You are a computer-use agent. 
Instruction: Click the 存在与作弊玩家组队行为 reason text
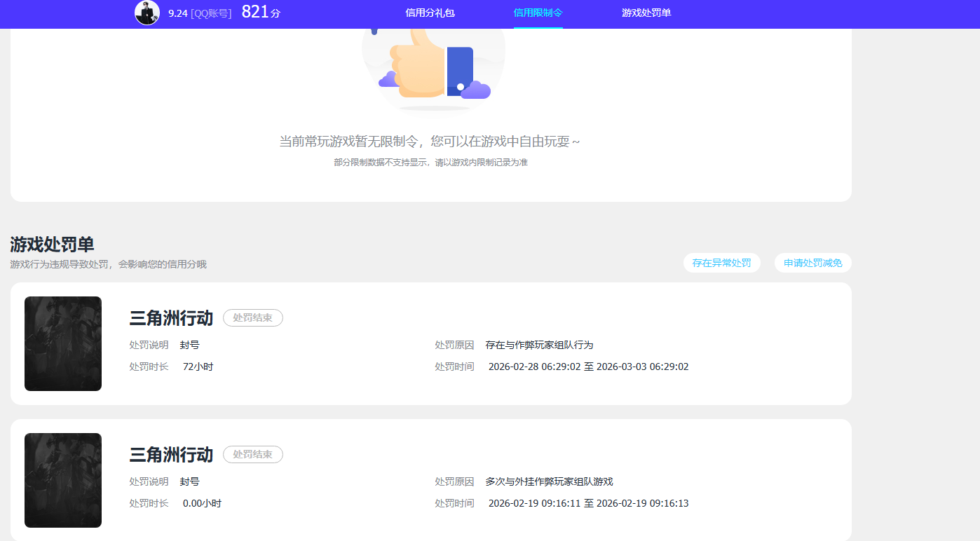click(540, 345)
